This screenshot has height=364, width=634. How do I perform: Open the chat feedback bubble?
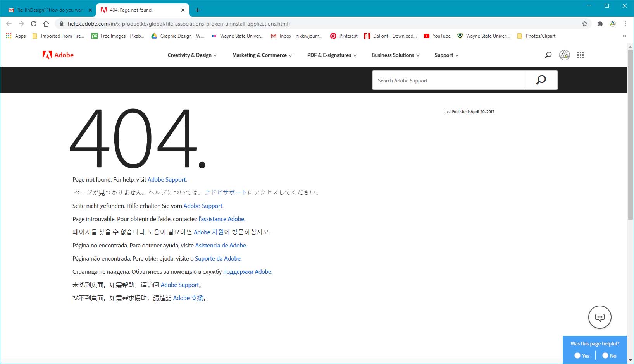pos(600,317)
